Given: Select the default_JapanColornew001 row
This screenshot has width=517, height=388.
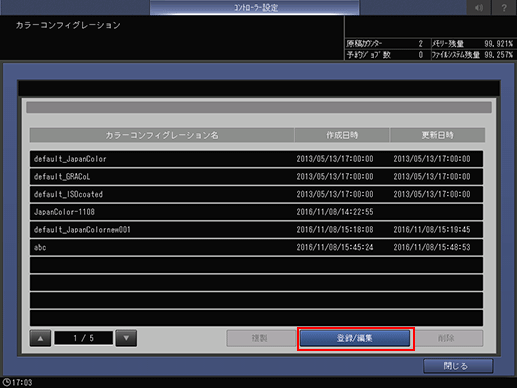Looking at the screenshot, I should click(x=256, y=230).
